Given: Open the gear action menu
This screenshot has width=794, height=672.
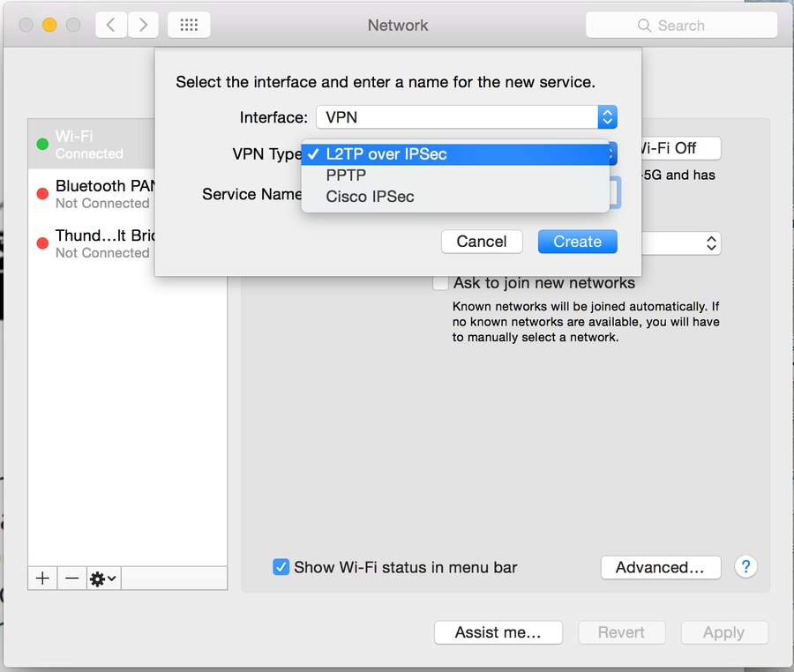Looking at the screenshot, I should pyautogui.click(x=103, y=579).
